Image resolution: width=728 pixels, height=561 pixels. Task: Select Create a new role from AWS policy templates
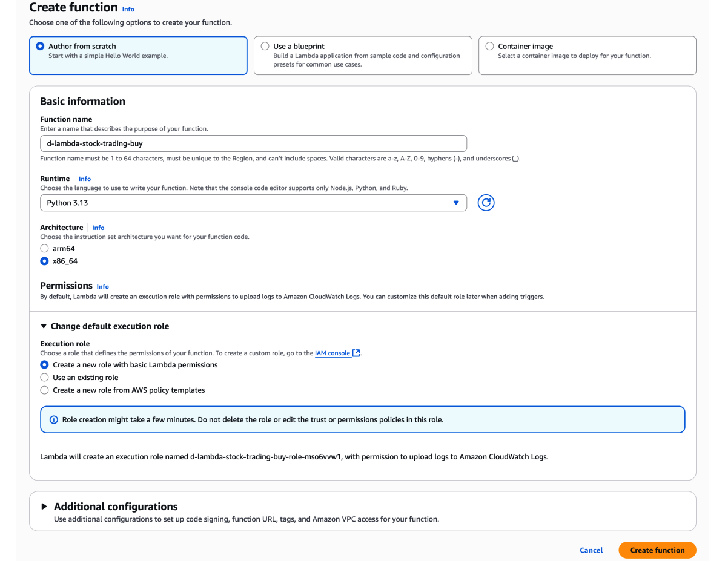coord(44,390)
